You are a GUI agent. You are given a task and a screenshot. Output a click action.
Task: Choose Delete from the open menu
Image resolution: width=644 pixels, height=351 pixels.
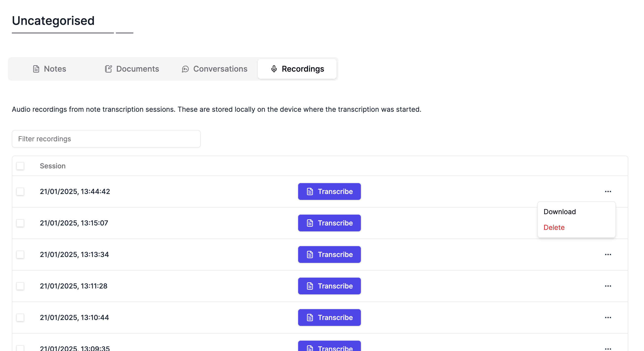(554, 227)
